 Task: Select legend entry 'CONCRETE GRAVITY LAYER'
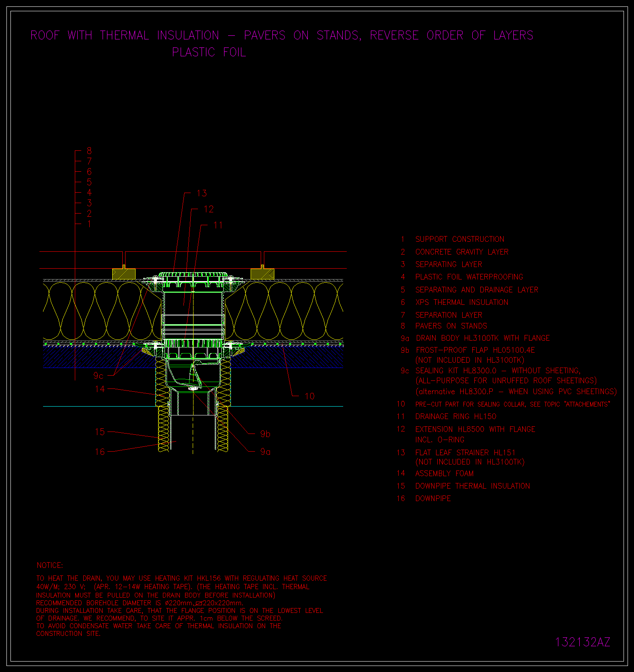pos(462,252)
